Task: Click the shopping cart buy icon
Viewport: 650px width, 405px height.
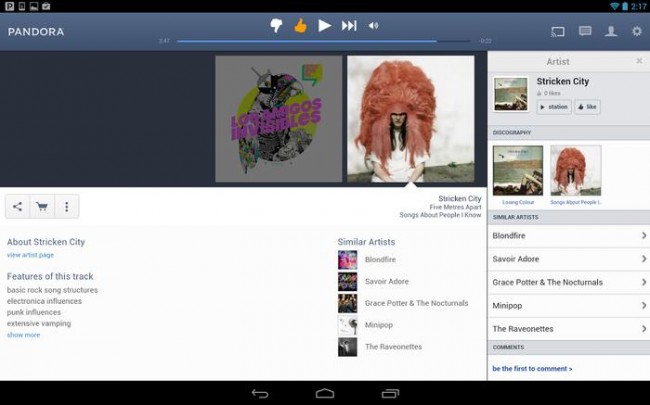Action: click(42, 207)
